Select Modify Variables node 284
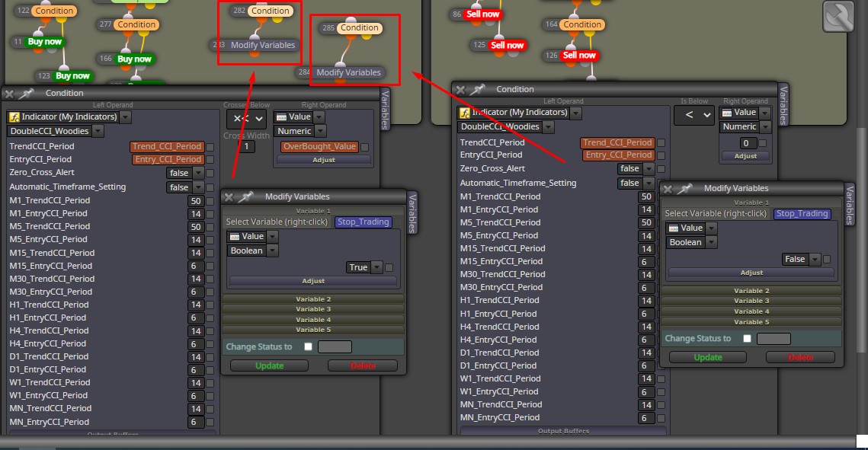The height and width of the screenshot is (450, 868). click(348, 72)
